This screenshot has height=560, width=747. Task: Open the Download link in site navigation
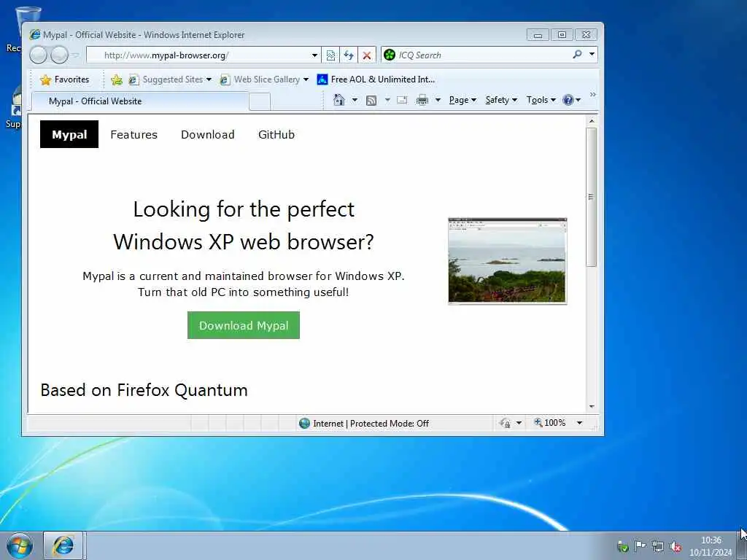coord(208,135)
